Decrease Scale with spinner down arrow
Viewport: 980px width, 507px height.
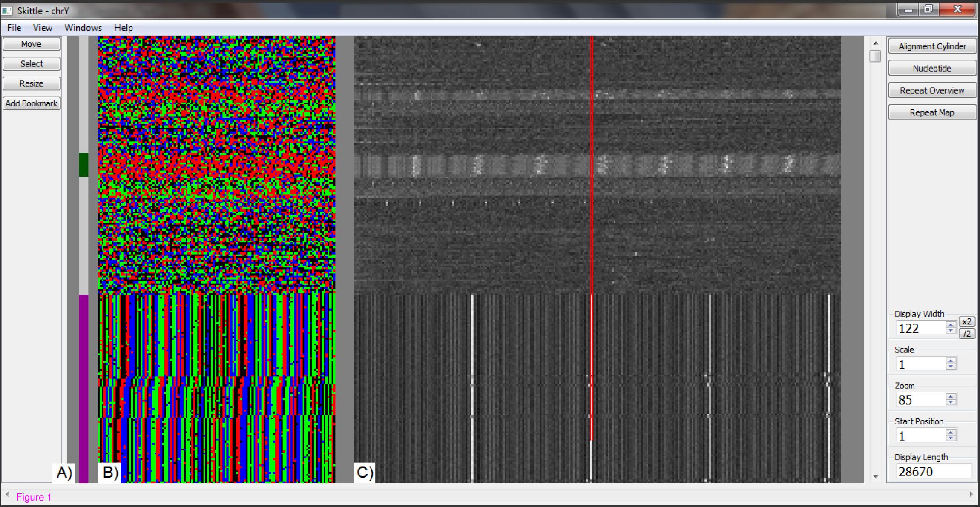(951, 367)
